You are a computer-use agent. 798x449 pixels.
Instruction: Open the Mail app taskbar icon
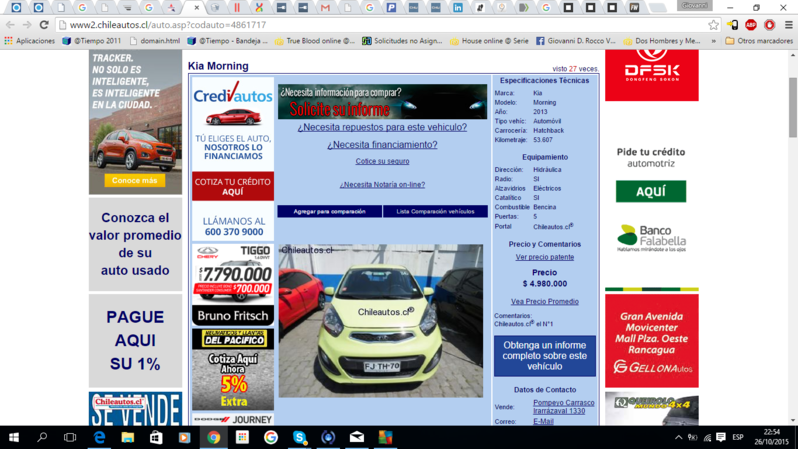357,437
